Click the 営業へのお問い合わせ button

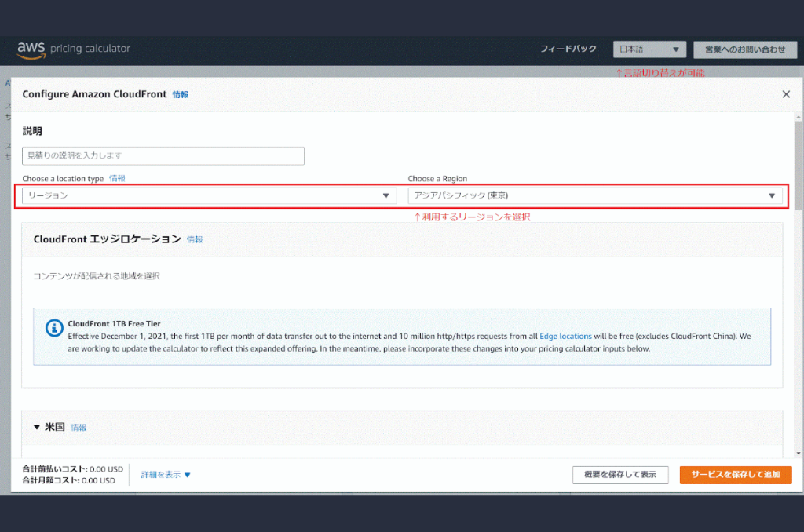[x=745, y=49]
